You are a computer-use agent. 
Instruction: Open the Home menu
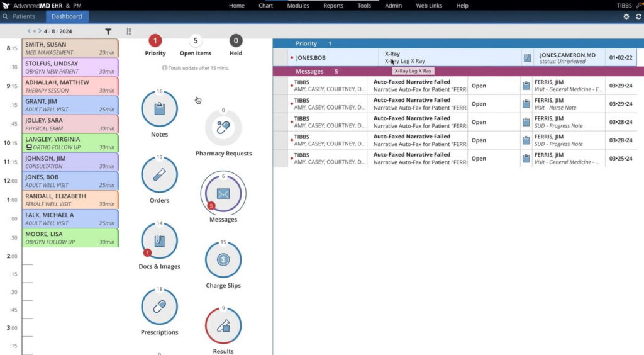tap(236, 5)
